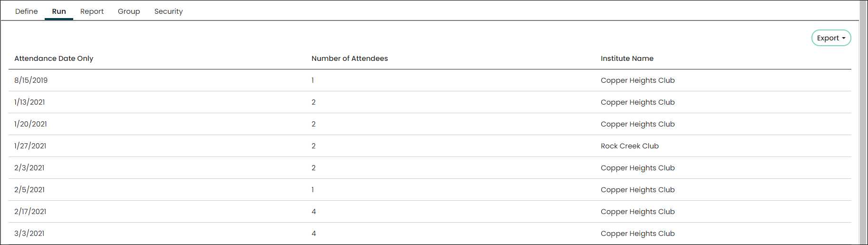Image resolution: width=868 pixels, height=245 pixels.
Task: Click the Institute Name column header
Action: pos(627,59)
